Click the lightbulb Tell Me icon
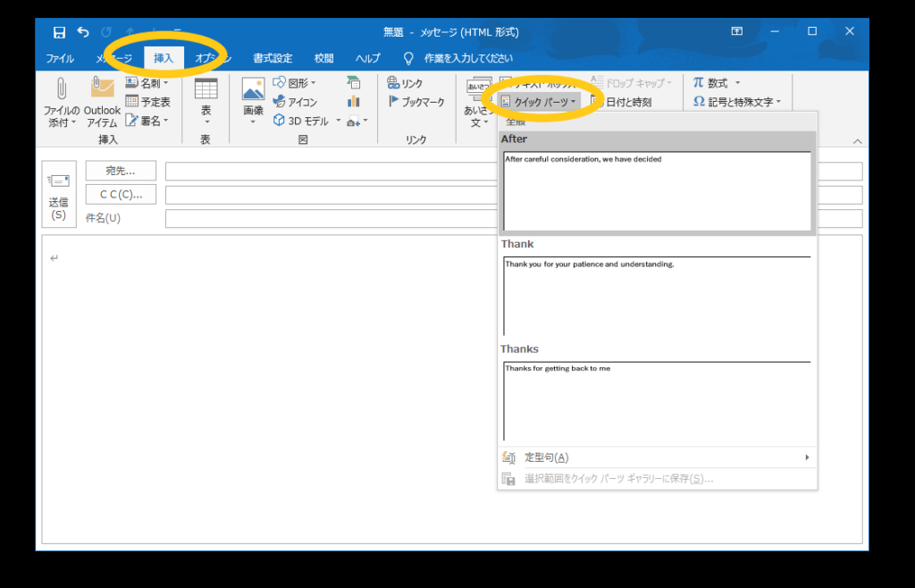 point(408,58)
